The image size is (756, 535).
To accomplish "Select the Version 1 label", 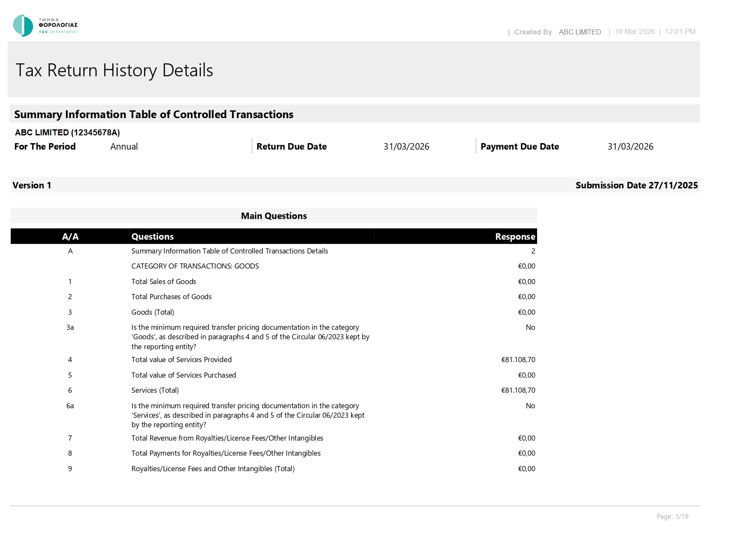I will click(x=32, y=185).
